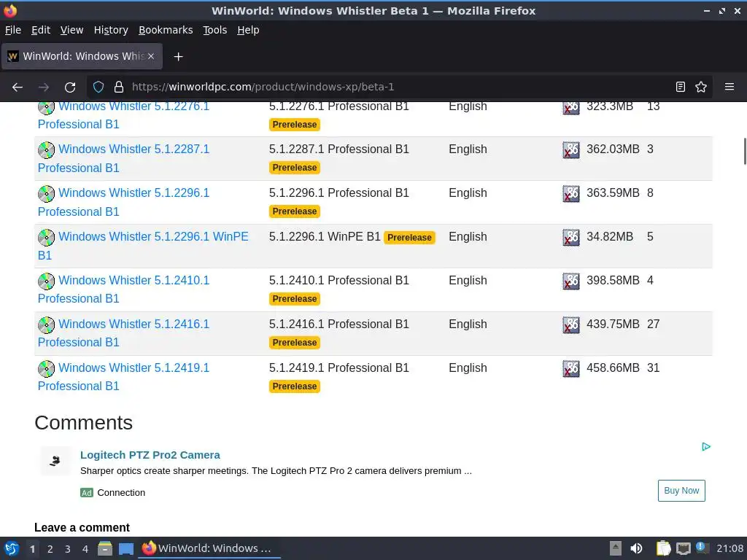Click the show desktop taskbar icon
Screen dimensions: 747x560
click(x=125, y=548)
